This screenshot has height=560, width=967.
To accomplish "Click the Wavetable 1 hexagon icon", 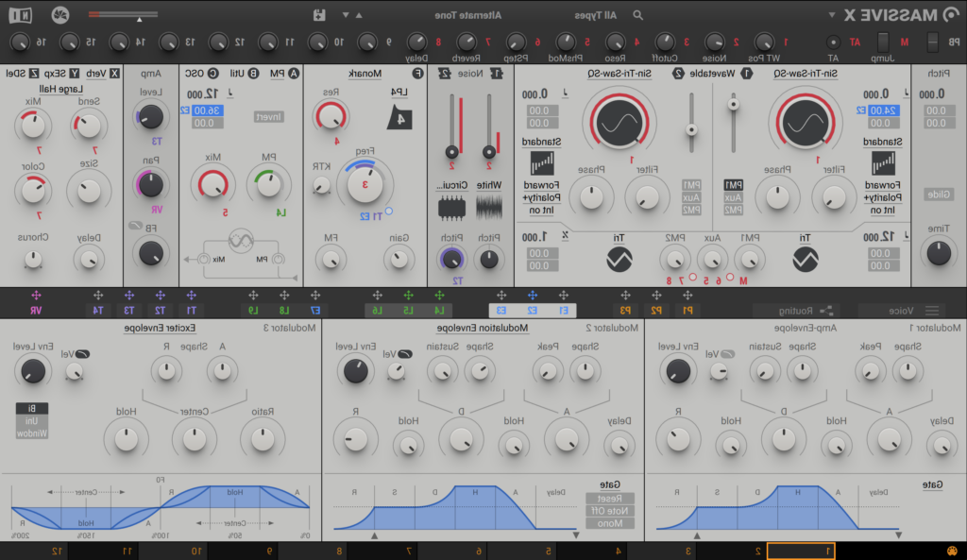I will click(747, 74).
